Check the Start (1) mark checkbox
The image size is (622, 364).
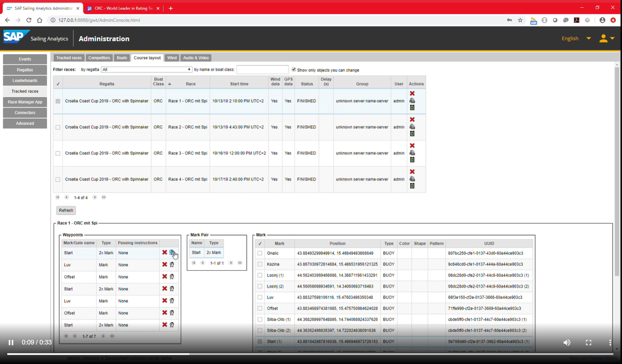[x=260, y=341]
